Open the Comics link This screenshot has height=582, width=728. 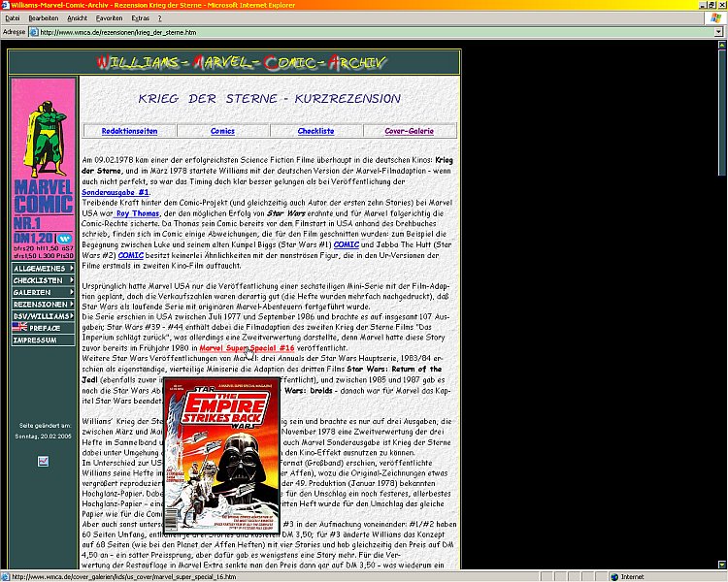point(222,131)
